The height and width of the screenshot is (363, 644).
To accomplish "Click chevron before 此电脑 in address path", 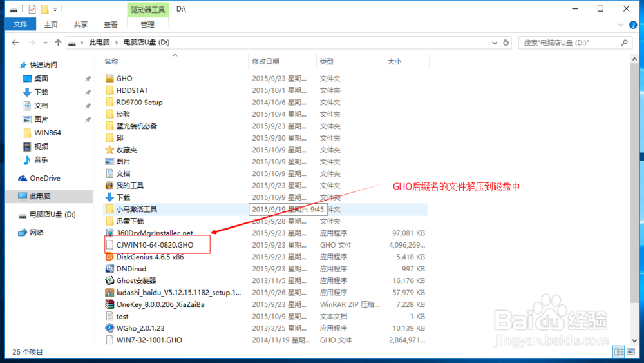I will (x=82, y=43).
